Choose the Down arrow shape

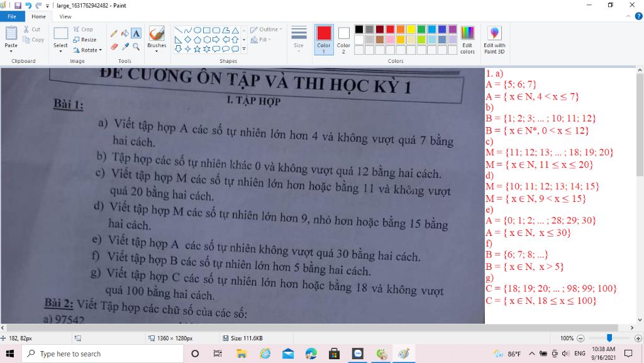pyautogui.click(x=178, y=49)
